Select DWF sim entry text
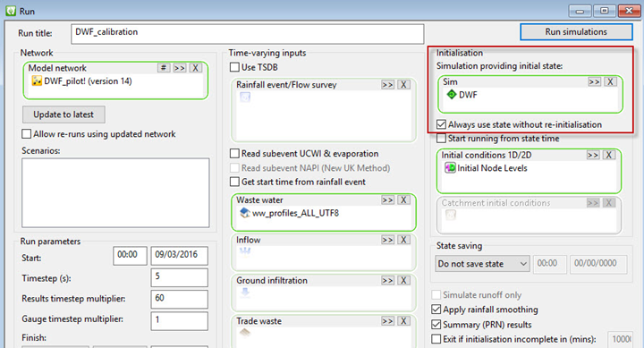This screenshot has height=348, width=644. (468, 95)
